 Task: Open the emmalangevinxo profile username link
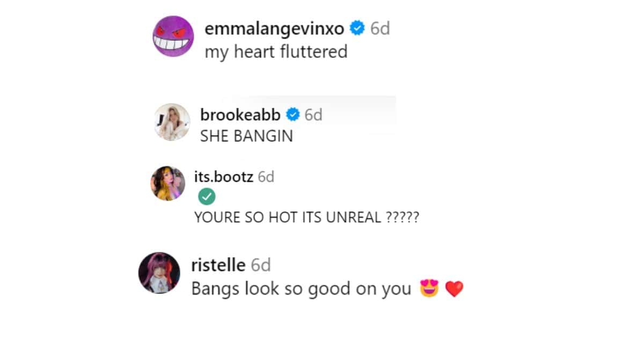pos(274,28)
